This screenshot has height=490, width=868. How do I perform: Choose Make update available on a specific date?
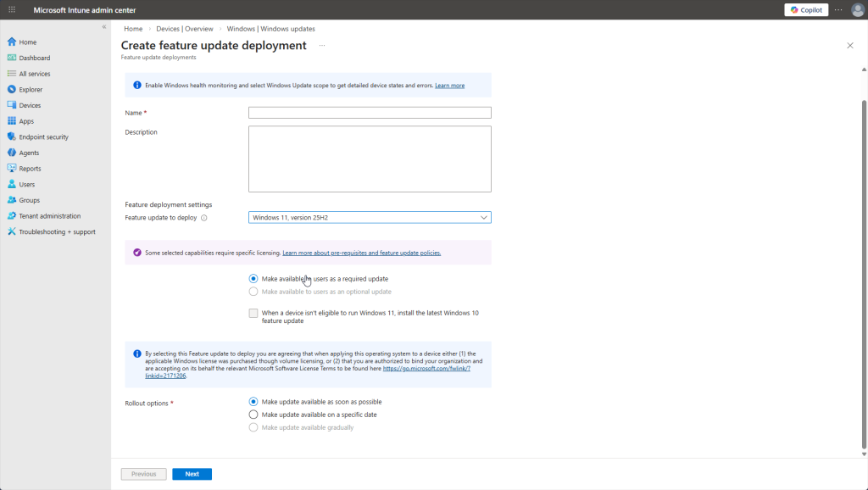pyautogui.click(x=253, y=415)
